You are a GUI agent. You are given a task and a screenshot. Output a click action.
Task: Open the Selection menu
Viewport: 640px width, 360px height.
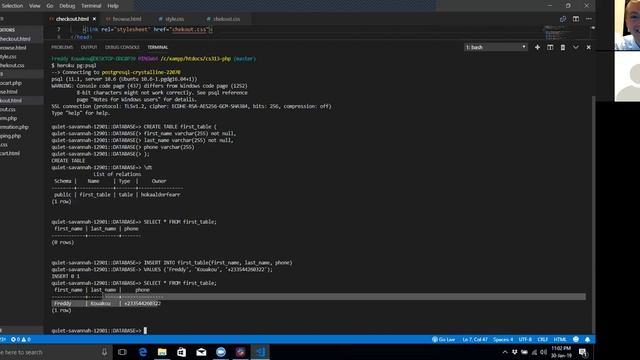pos(11,6)
